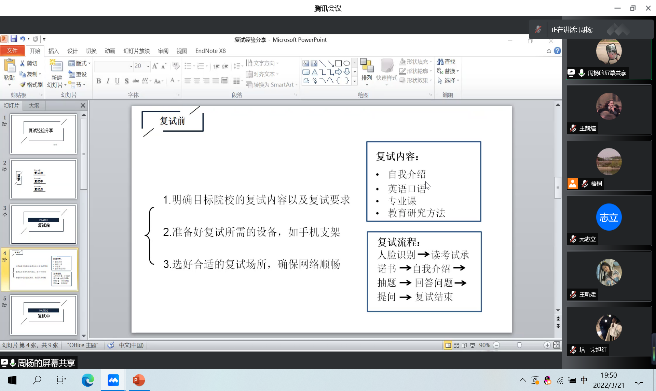
Task: Open the font color dropdown arrow
Action: click(x=178, y=81)
